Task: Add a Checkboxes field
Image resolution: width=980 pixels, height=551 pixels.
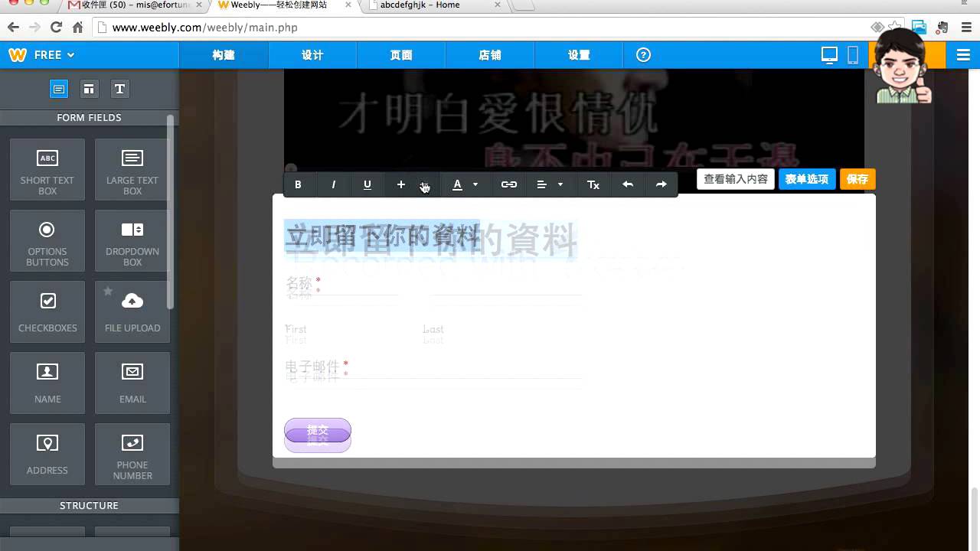Action: click(x=47, y=311)
